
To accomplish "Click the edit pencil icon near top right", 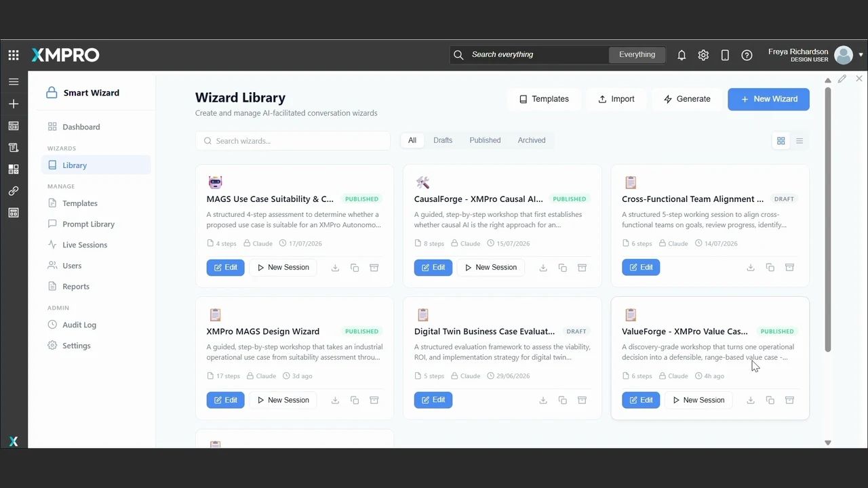I will tap(842, 79).
